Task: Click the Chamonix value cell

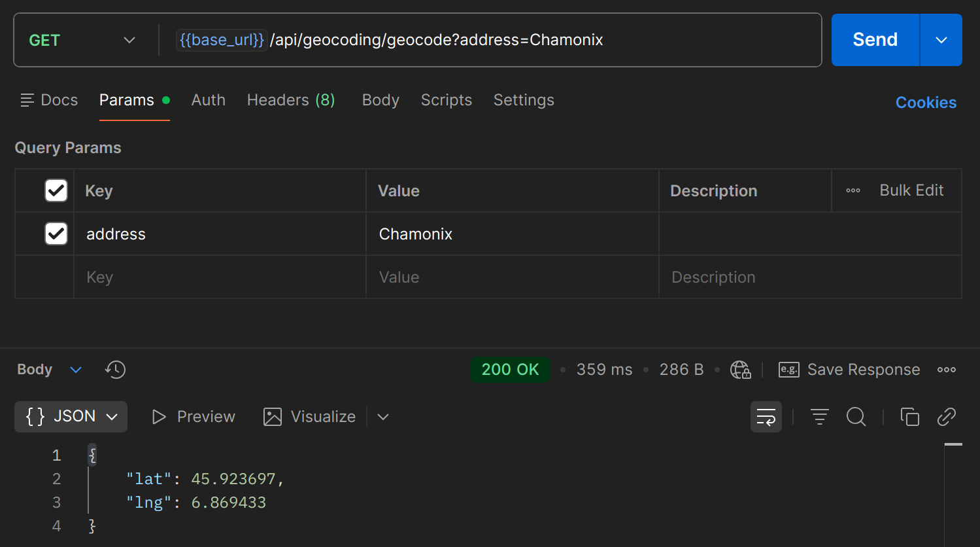Action: (x=513, y=234)
